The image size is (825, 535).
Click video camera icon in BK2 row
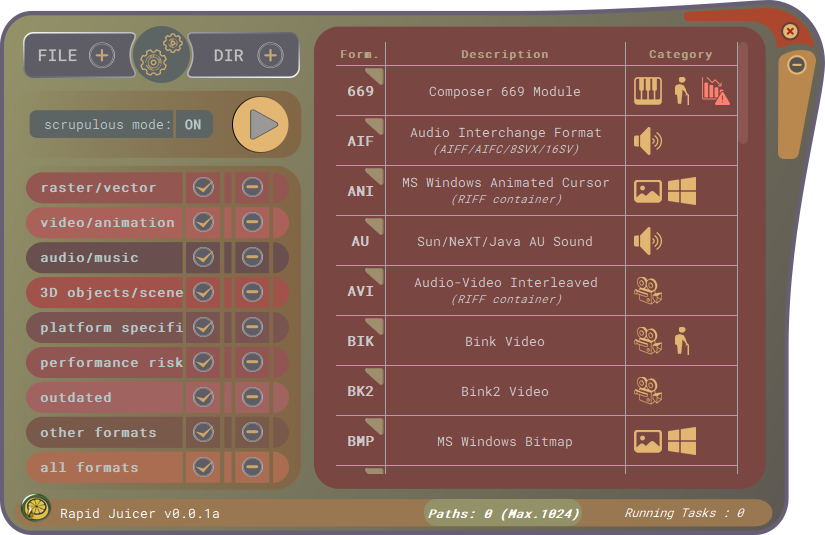click(x=648, y=390)
